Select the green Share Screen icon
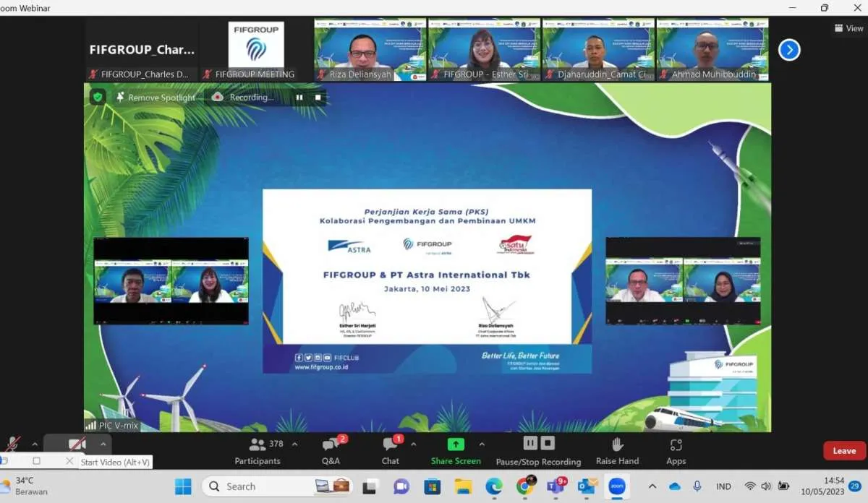This screenshot has width=868, height=503. (455, 444)
